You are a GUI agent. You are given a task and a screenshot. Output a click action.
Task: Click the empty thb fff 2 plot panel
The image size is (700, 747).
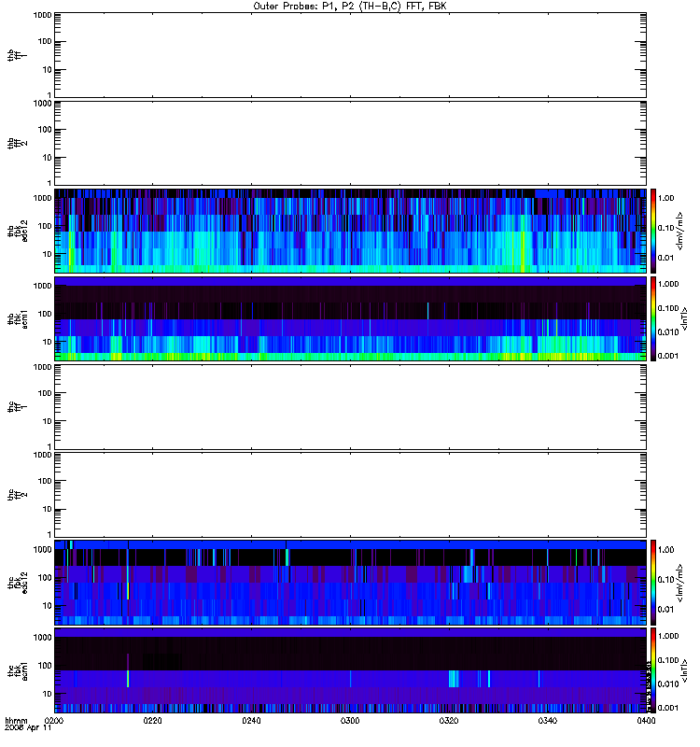pyautogui.click(x=350, y=144)
